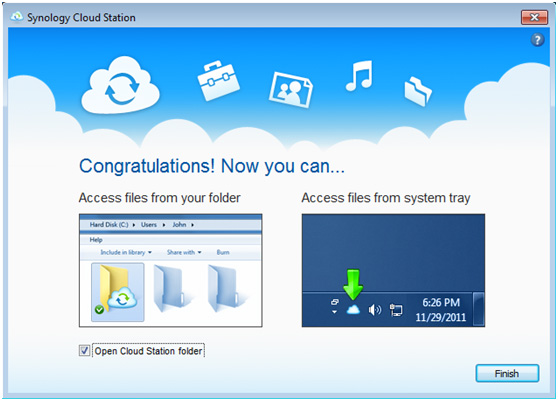This screenshot has height=401, width=558.
Task: Click the large cloud sync icon
Action: point(120,86)
